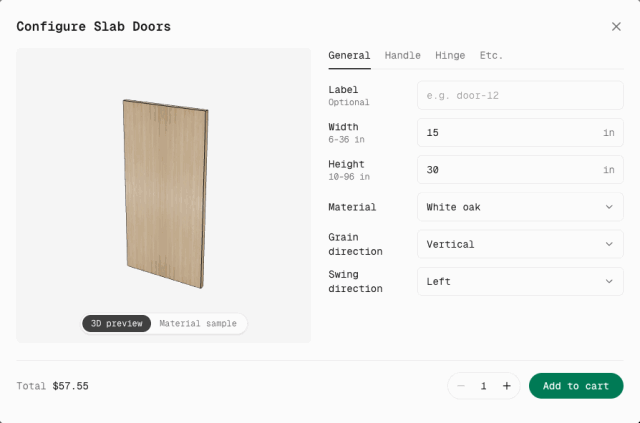Open the Hinge tab
Image resolution: width=640 pixels, height=423 pixels.
tap(450, 56)
